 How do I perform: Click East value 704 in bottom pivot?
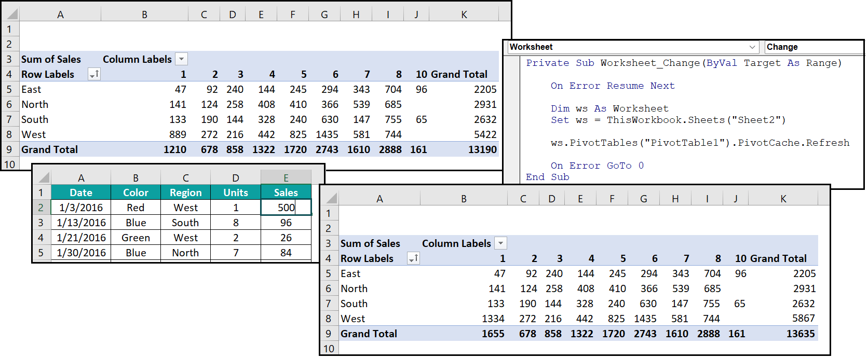712,273
